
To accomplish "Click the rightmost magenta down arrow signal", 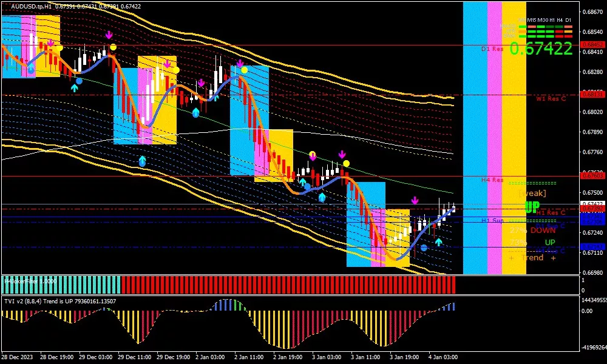I will click(415, 200).
